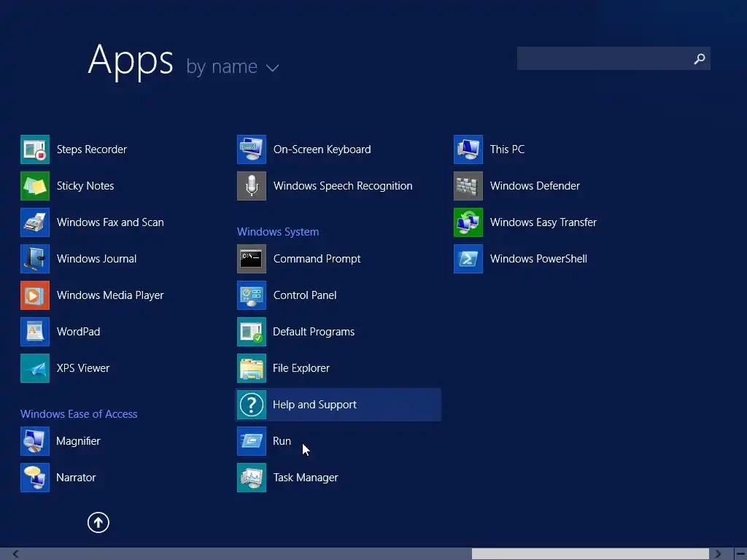The image size is (747, 560).
Task: Click the Windows Defender wall icon
Action: 468,186
